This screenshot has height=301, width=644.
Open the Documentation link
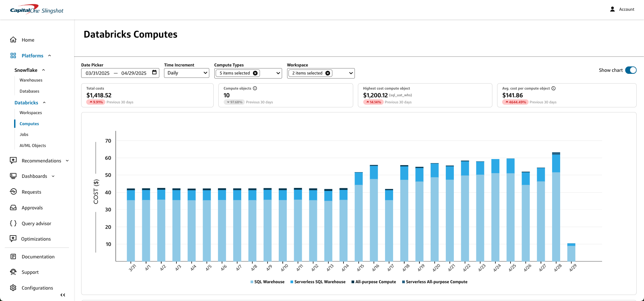38,257
